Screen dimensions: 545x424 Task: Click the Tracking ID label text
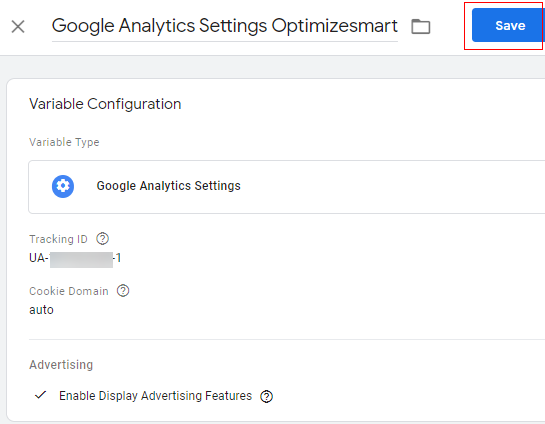[x=58, y=239]
